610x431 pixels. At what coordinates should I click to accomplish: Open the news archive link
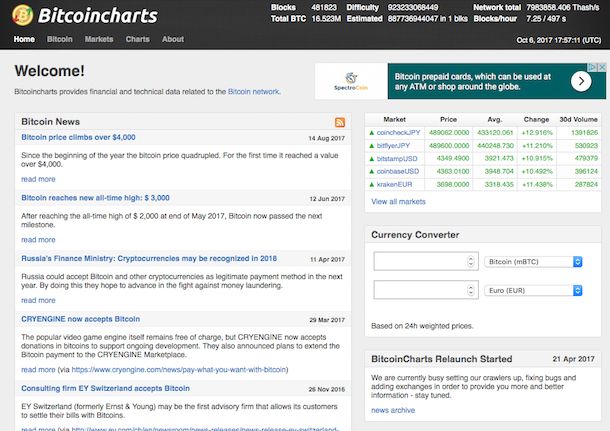click(393, 410)
